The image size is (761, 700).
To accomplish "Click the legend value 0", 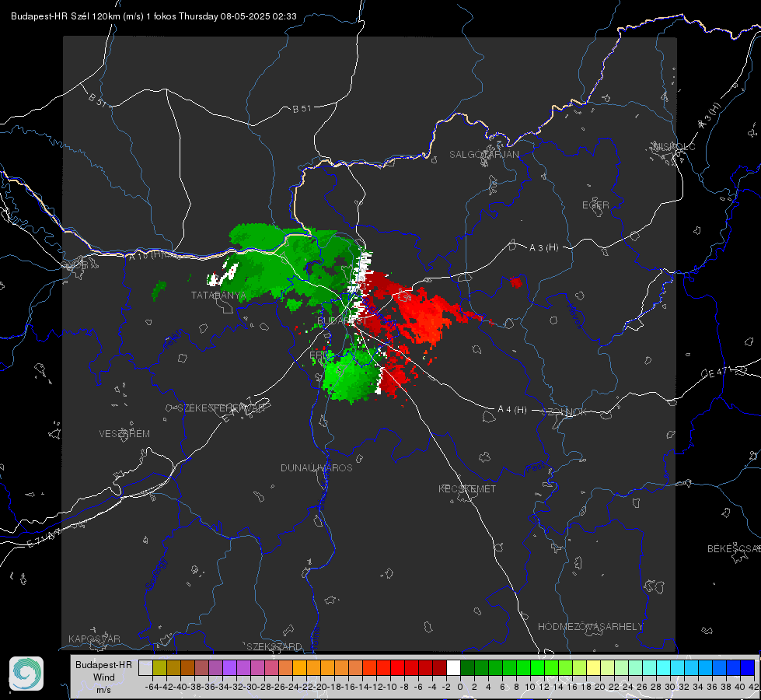I will pos(460,687).
